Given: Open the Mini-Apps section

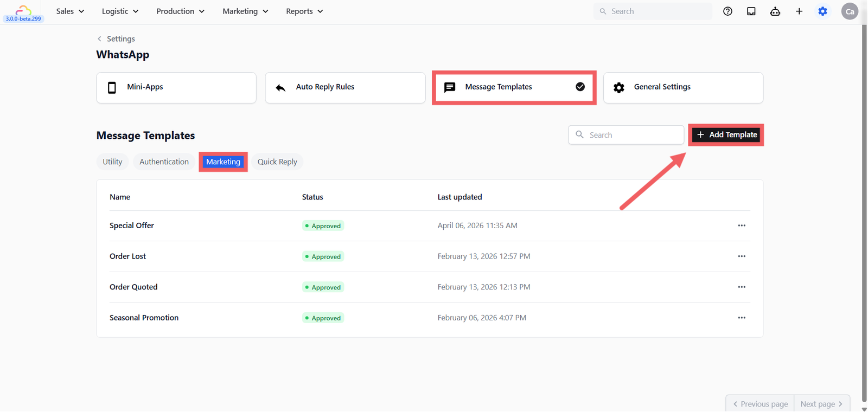Looking at the screenshot, I should click(176, 88).
